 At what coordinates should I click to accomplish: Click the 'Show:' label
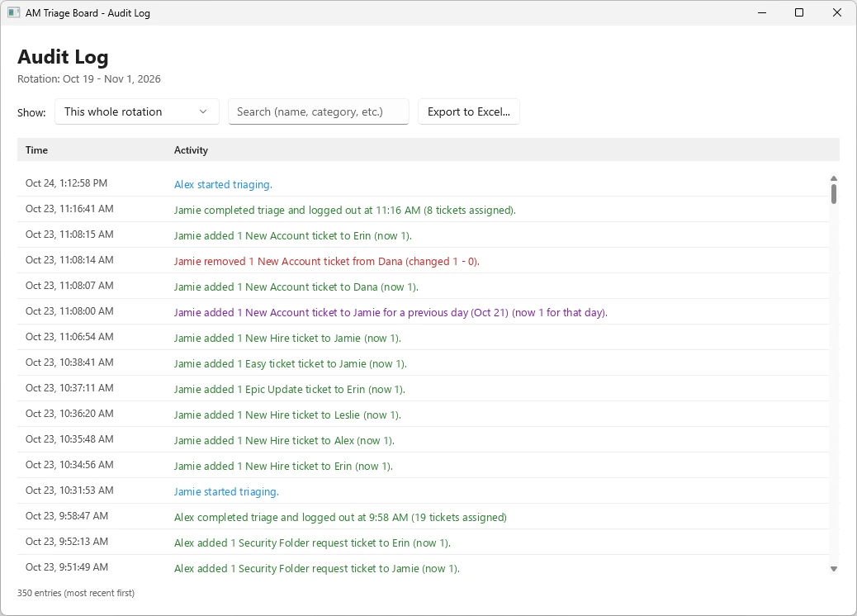click(31, 113)
